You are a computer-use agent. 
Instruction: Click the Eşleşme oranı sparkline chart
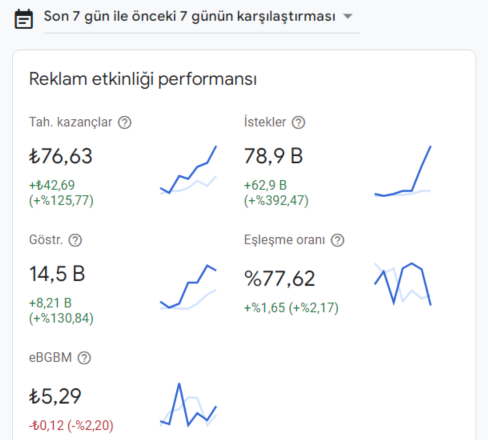tap(403, 284)
